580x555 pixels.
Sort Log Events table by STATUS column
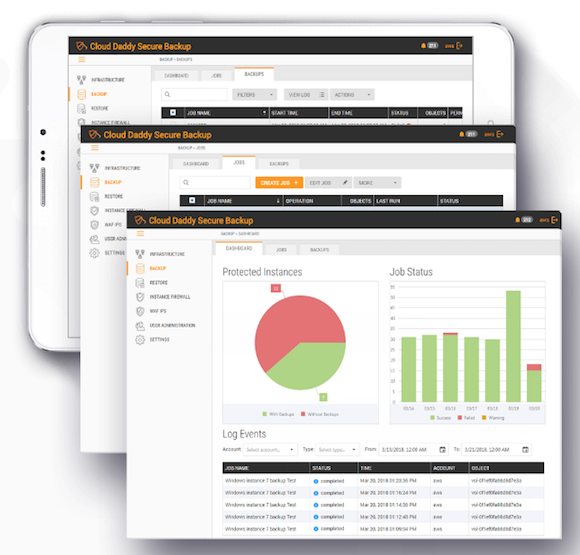[333, 468]
